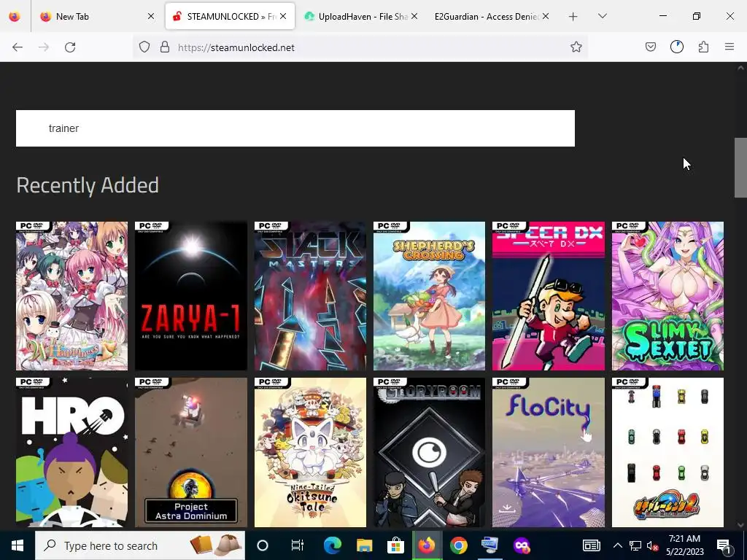Switch to the E2Guardian Access Denied tab
Image resolution: width=747 pixels, height=560 pixels.
(x=491, y=17)
